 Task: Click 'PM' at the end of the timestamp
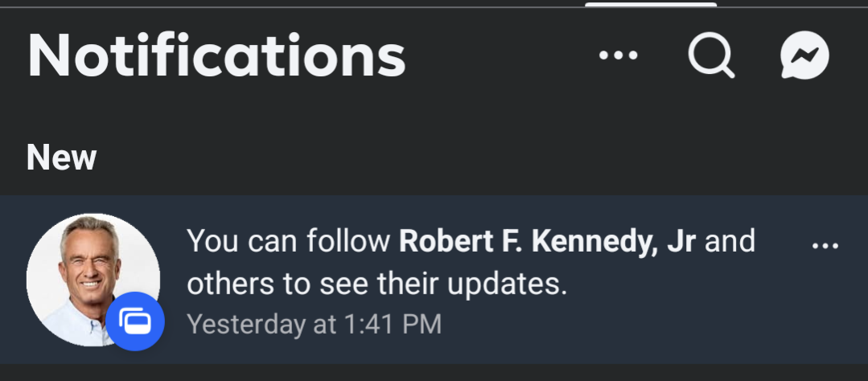point(422,324)
